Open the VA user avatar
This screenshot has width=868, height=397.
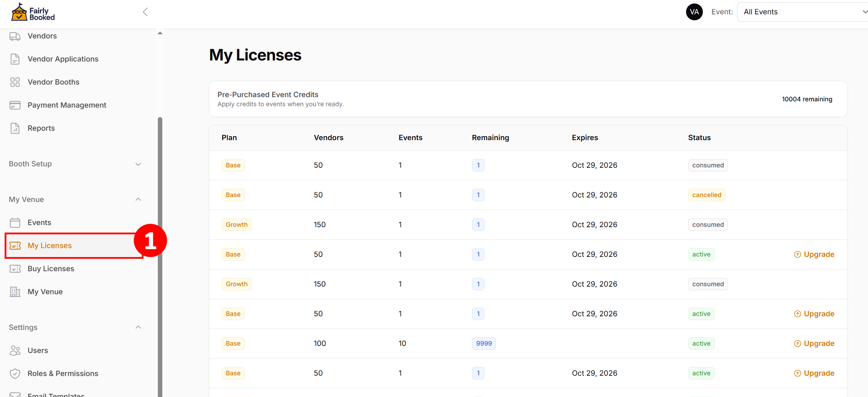click(x=694, y=12)
